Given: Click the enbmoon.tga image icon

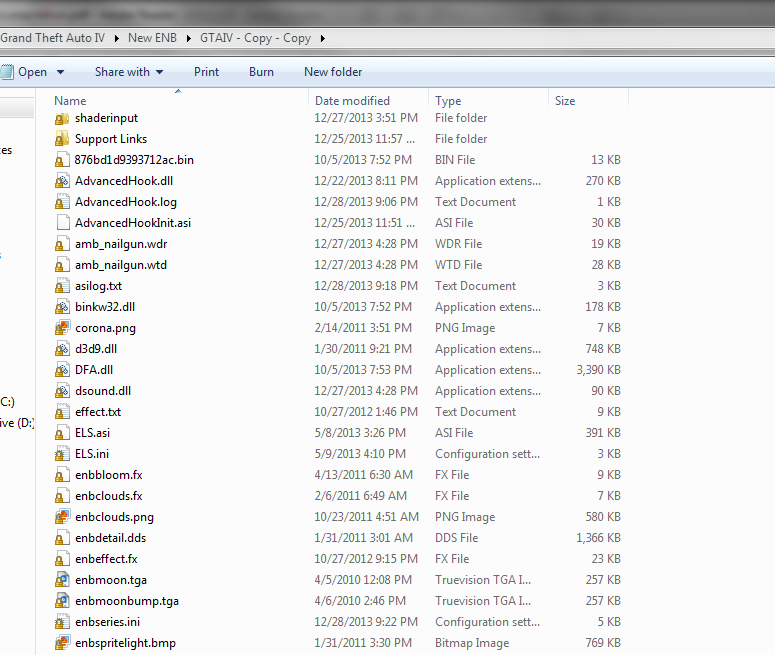Looking at the screenshot, I should 62,580.
